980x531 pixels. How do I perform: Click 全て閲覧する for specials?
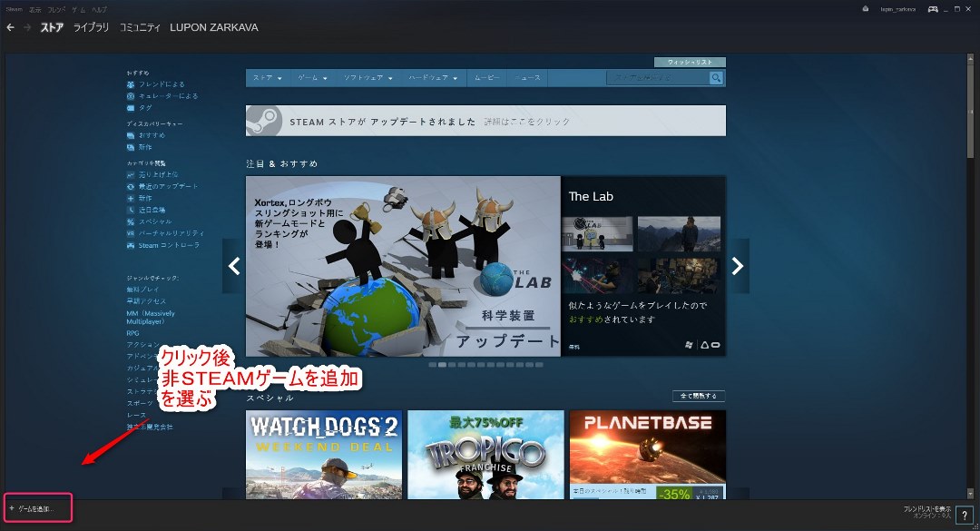(699, 396)
